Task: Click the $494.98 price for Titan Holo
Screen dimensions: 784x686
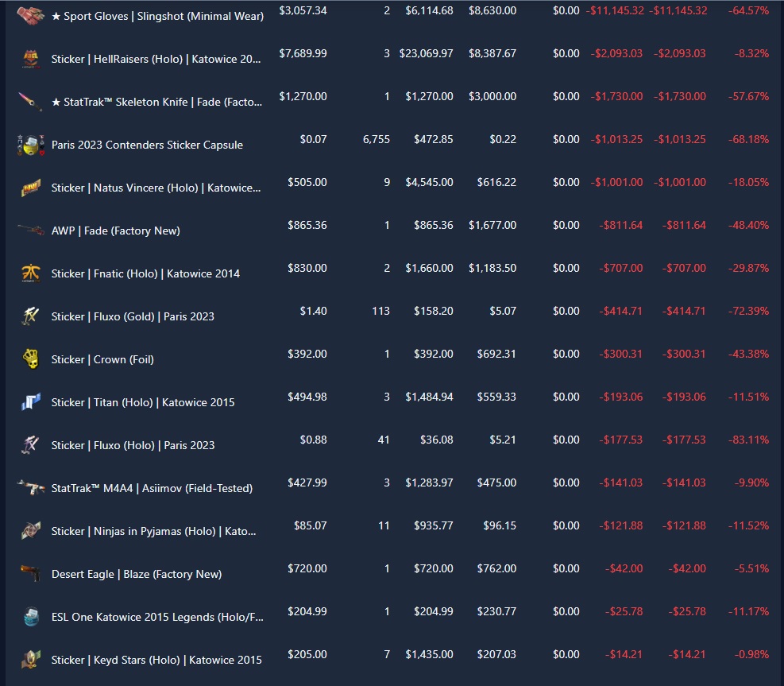Action: tap(307, 397)
